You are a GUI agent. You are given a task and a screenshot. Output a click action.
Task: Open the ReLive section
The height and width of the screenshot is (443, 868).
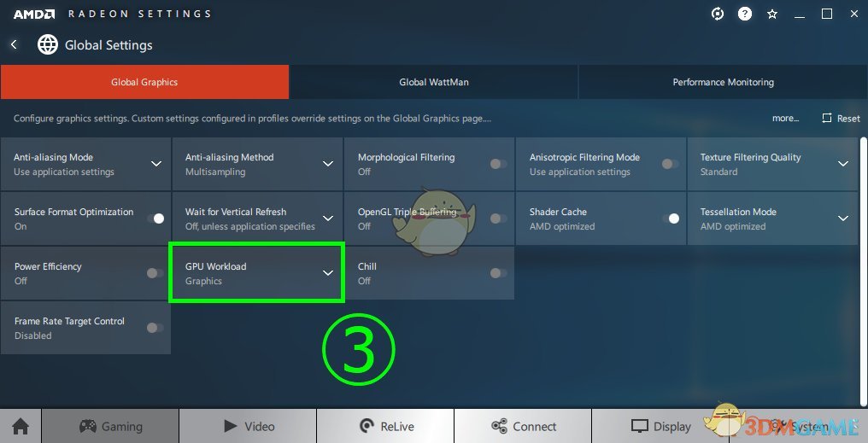pyautogui.click(x=385, y=427)
